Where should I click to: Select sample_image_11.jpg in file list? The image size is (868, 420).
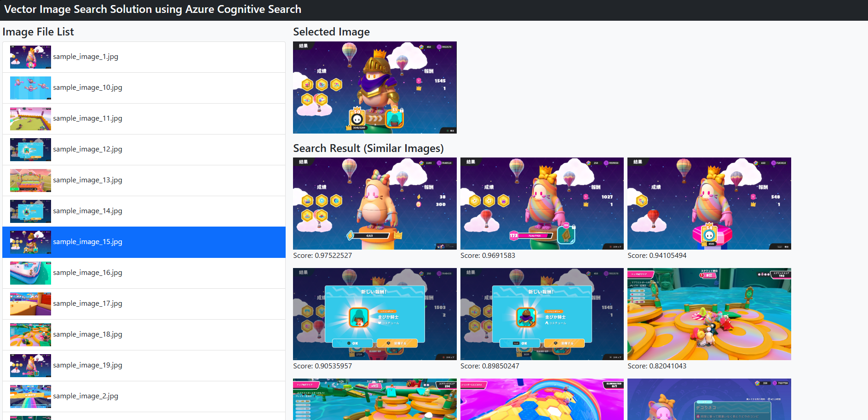coord(144,119)
